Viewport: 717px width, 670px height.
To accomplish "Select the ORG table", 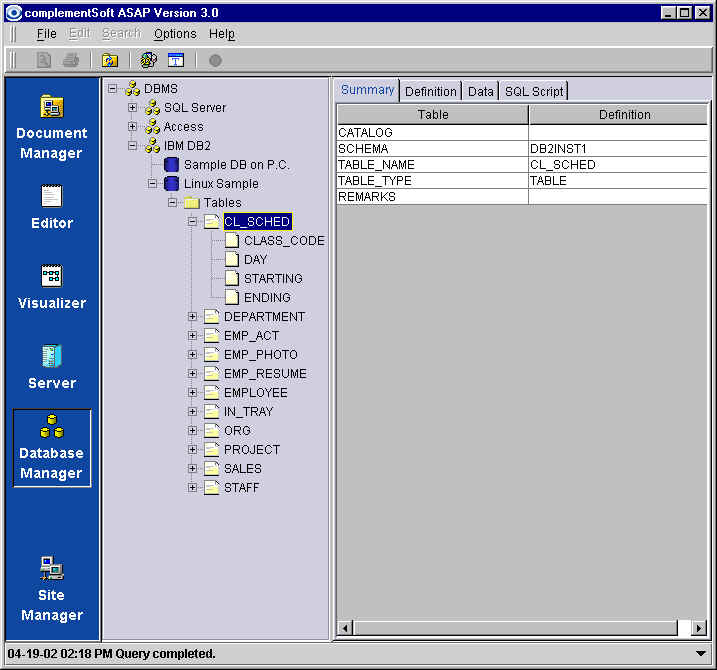I will coord(237,430).
